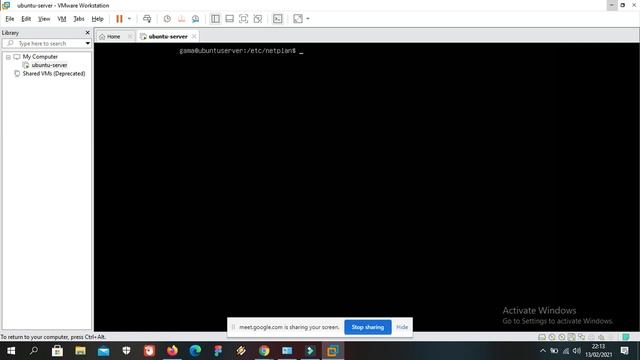Open the VM menu
The height and width of the screenshot is (360, 640).
[62, 19]
